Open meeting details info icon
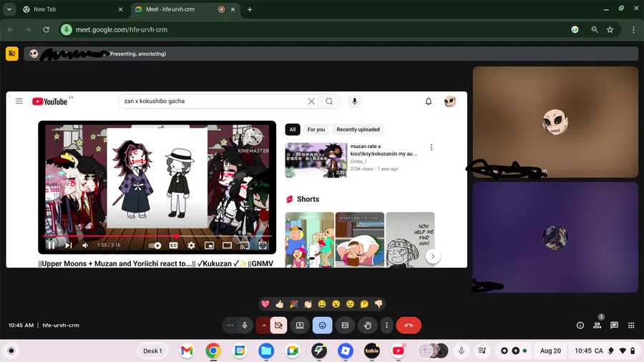 tap(580, 326)
